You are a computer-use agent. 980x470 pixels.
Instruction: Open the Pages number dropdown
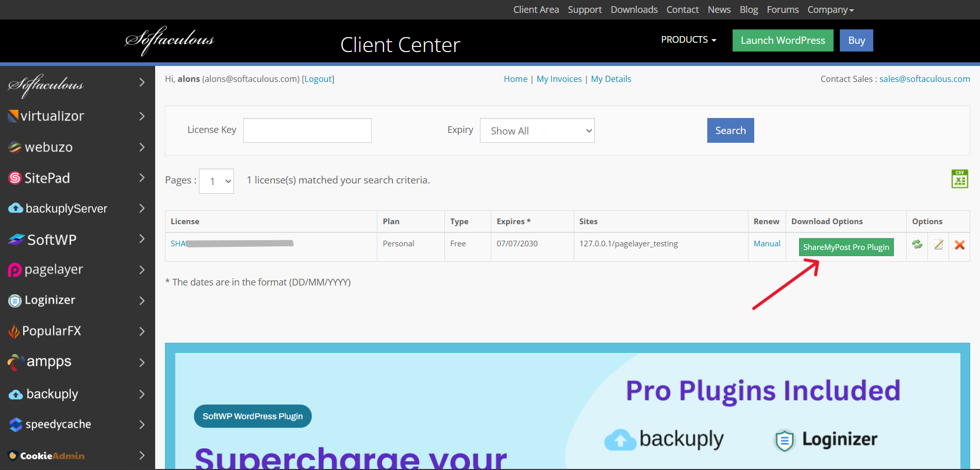pyautogui.click(x=217, y=181)
